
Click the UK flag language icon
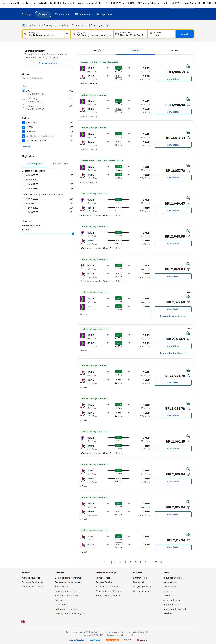(x=23, y=621)
